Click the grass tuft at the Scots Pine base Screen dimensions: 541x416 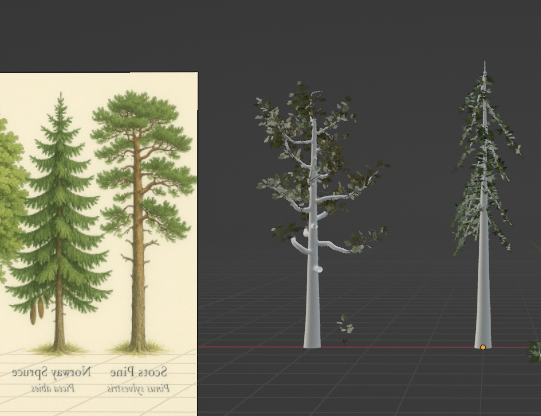pyautogui.click(x=139, y=347)
